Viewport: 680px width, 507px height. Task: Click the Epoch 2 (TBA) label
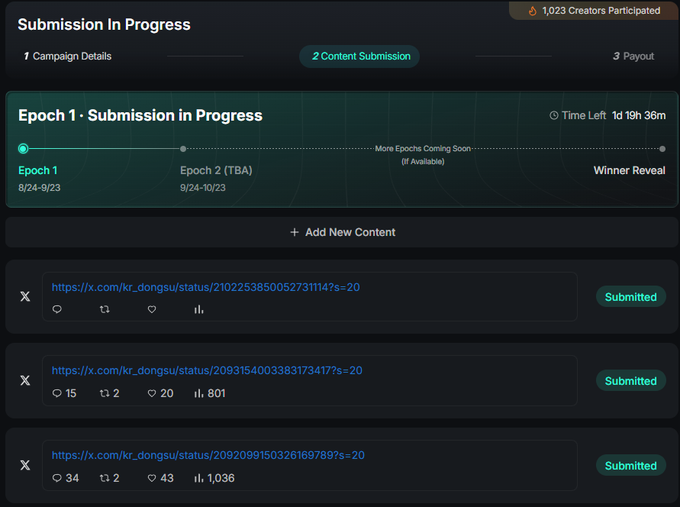tap(216, 170)
